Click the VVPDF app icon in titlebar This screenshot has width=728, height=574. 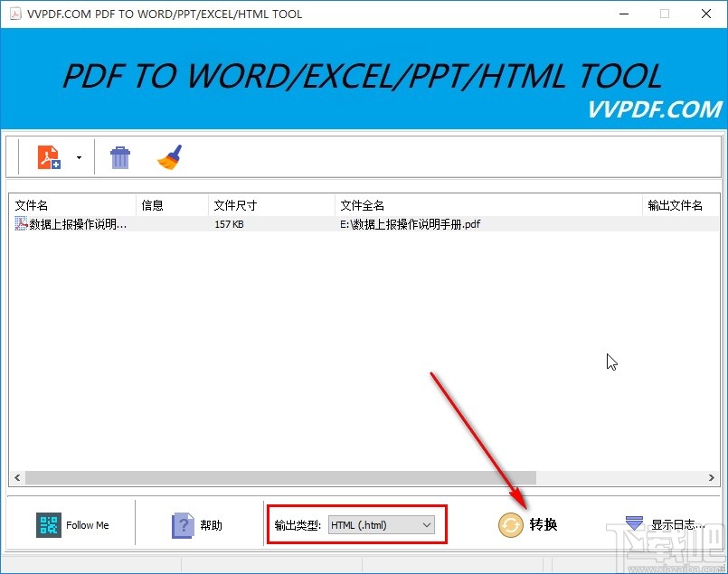coord(14,14)
